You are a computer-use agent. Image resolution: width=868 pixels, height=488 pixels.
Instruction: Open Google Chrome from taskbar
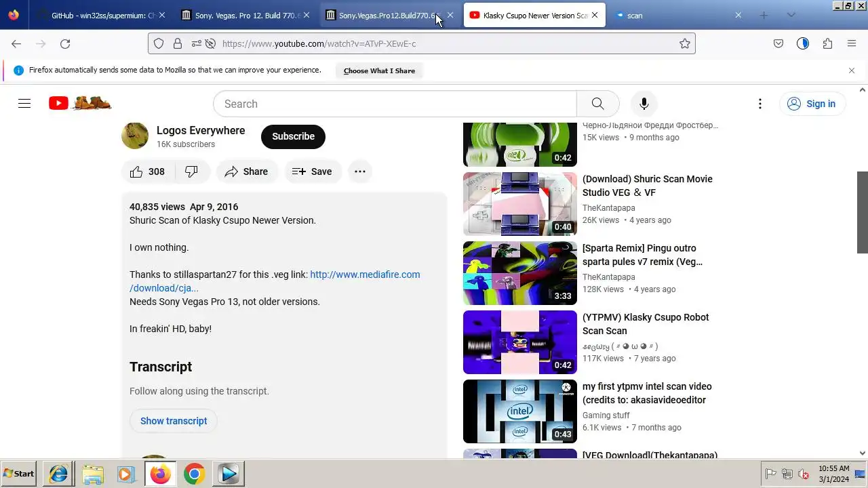click(x=194, y=474)
